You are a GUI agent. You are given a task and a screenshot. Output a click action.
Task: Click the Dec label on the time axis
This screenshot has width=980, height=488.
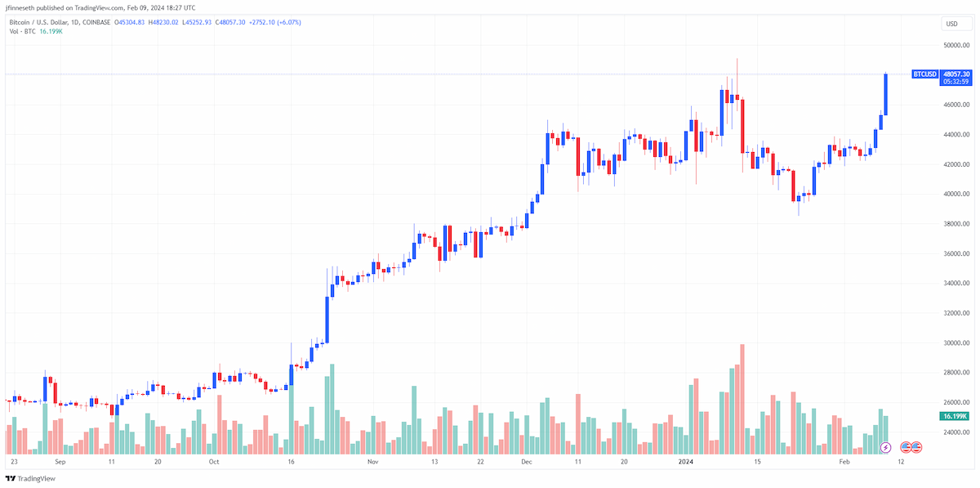pyautogui.click(x=527, y=462)
